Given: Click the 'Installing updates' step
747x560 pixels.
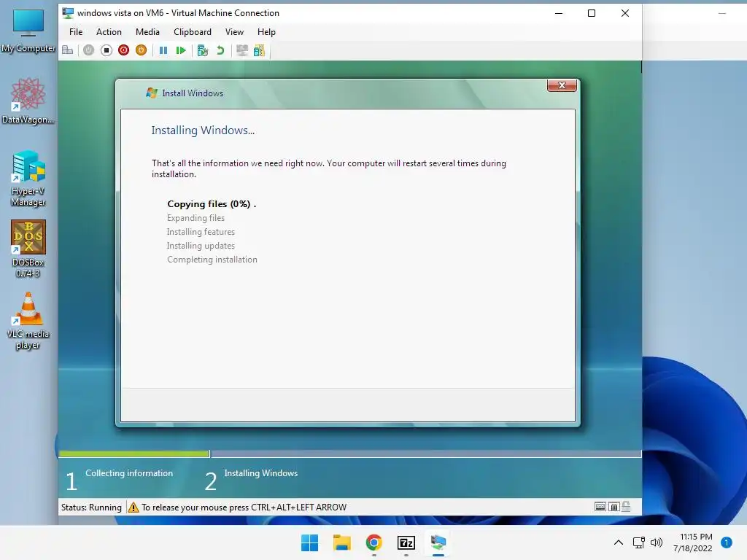Looking at the screenshot, I should click(201, 245).
